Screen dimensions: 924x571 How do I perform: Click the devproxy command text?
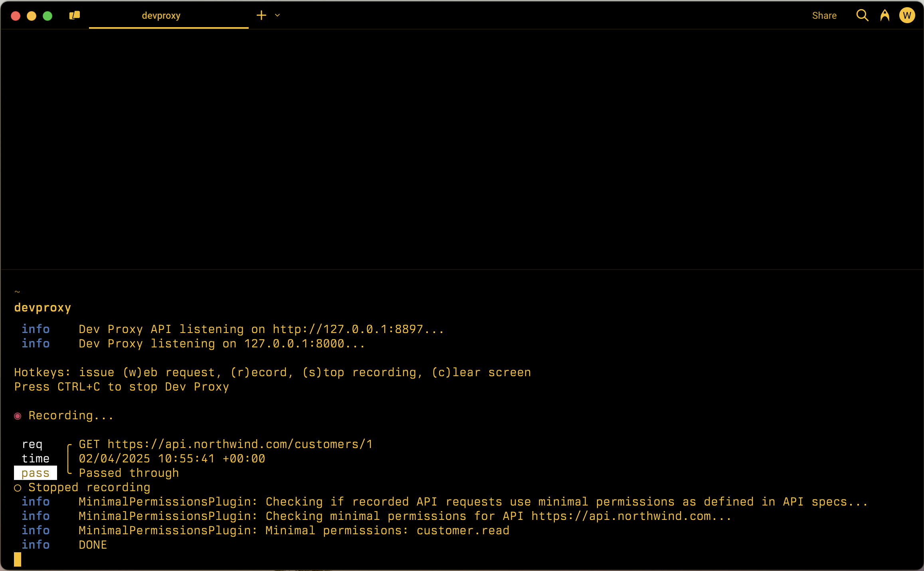pyautogui.click(x=43, y=308)
